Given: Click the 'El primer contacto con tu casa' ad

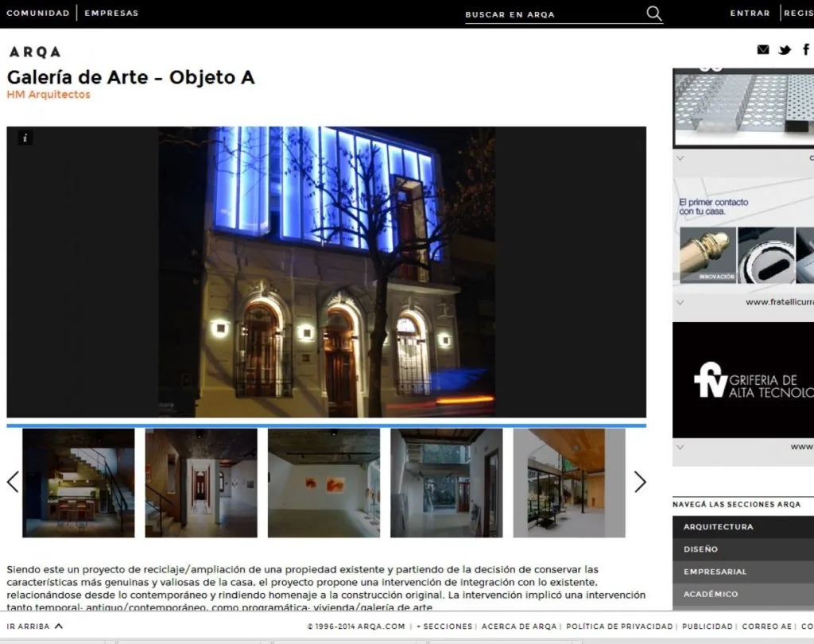Looking at the screenshot, I should point(743,236).
